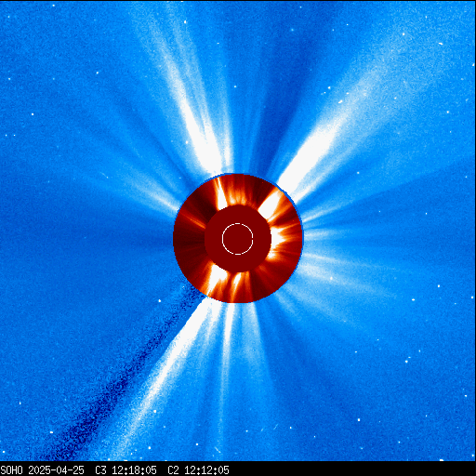Click the elongated bright object beside the upper-right streamer
This screenshot has height=476, width=476.
tap(340, 101)
